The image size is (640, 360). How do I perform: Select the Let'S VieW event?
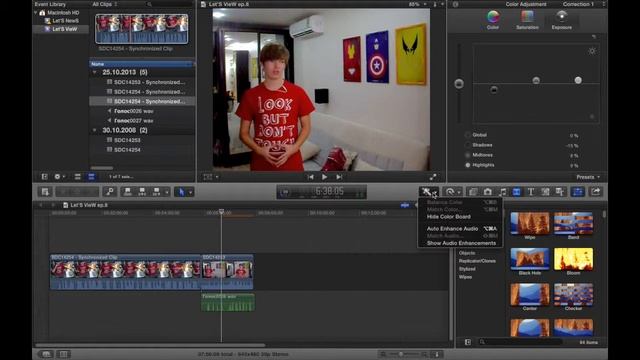click(64, 29)
